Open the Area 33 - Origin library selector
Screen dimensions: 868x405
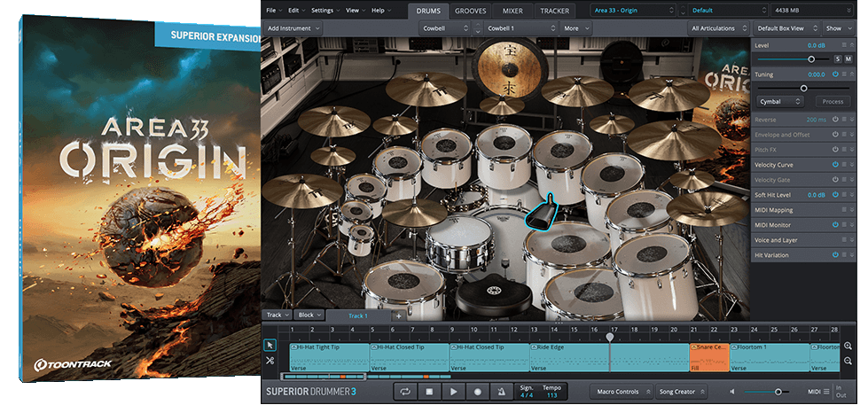[634, 10]
